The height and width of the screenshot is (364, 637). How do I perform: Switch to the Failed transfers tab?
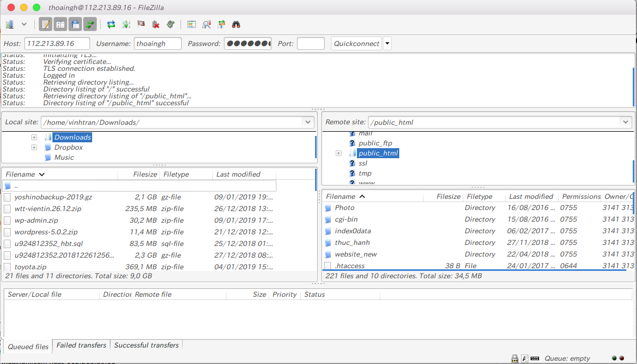point(82,345)
